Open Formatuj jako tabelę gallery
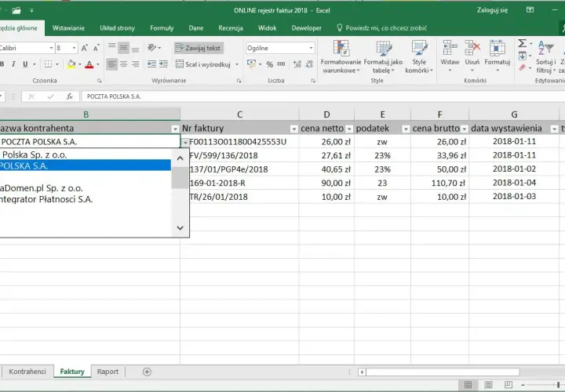This screenshot has height=392, width=565. (x=383, y=57)
